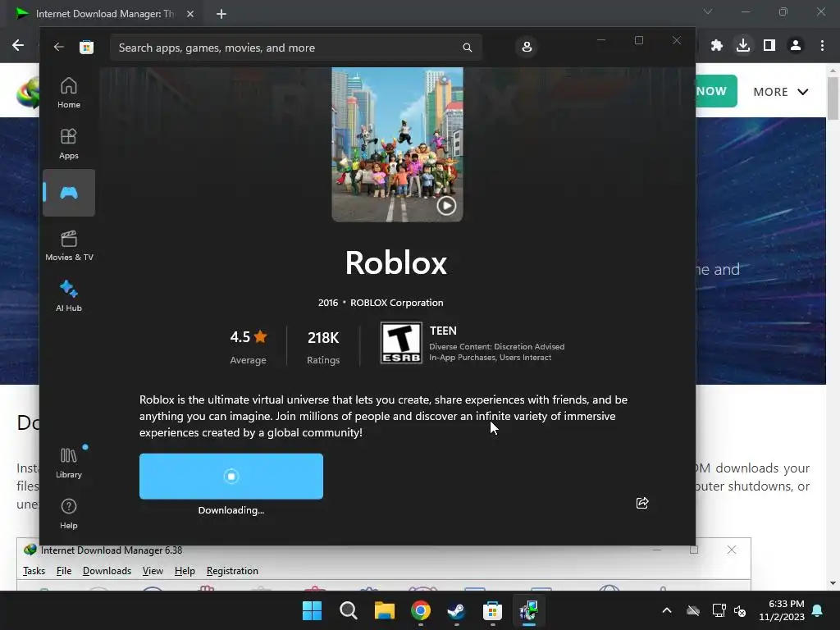Open a new Chrome tab
Screen dimensions: 840x630
[221, 14]
